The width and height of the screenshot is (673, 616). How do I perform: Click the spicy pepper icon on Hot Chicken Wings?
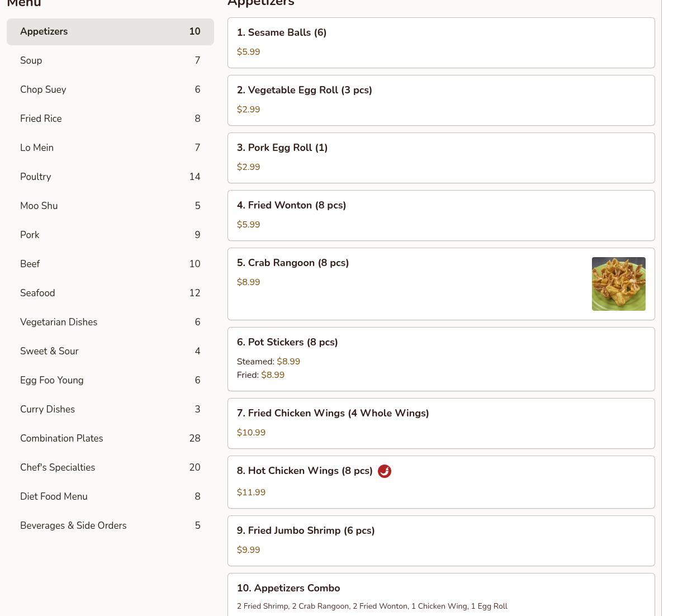pyautogui.click(x=385, y=471)
